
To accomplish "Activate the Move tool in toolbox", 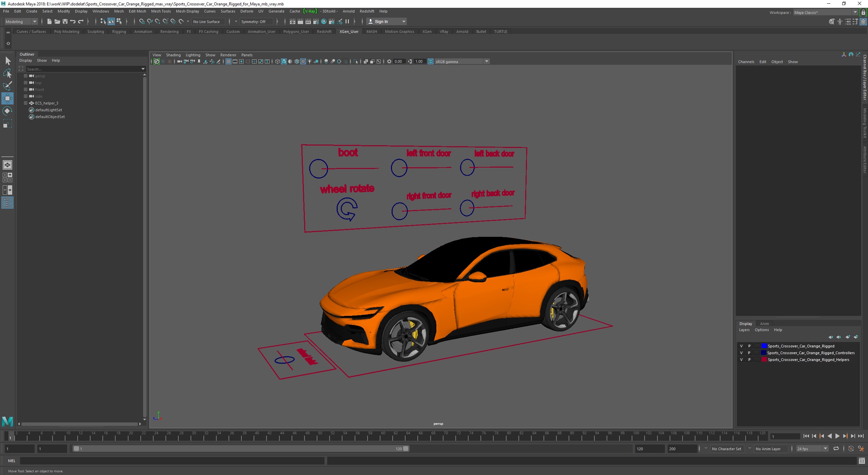I will click(7, 98).
